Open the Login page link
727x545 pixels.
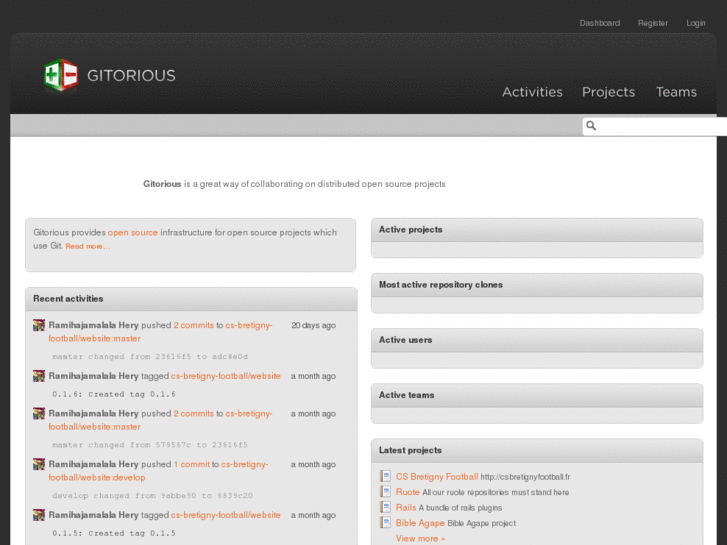[695, 23]
